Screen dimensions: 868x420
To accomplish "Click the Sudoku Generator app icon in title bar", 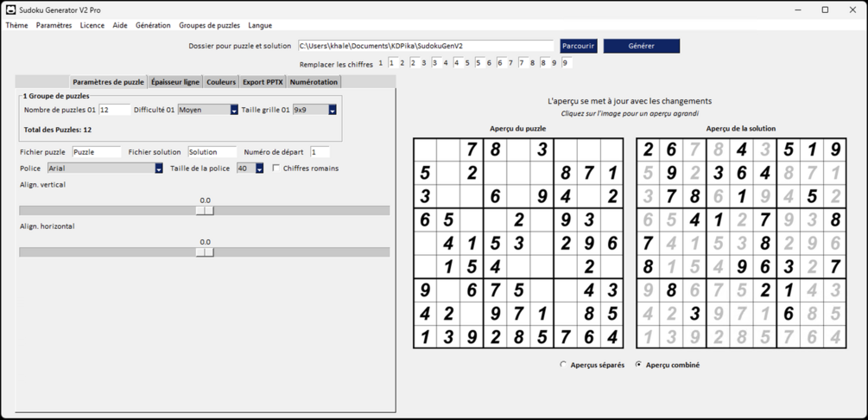I will pyautogui.click(x=10, y=10).
